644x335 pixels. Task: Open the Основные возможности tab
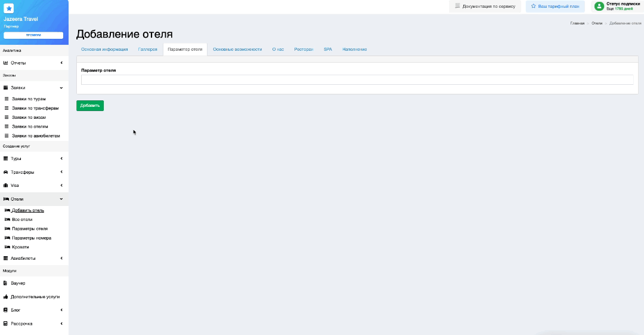(x=237, y=50)
